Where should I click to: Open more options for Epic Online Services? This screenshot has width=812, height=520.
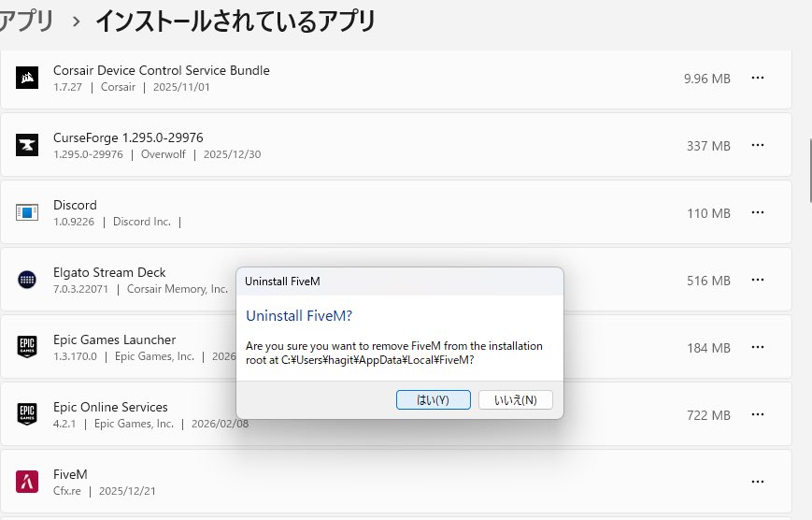pyautogui.click(x=758, y=414)
